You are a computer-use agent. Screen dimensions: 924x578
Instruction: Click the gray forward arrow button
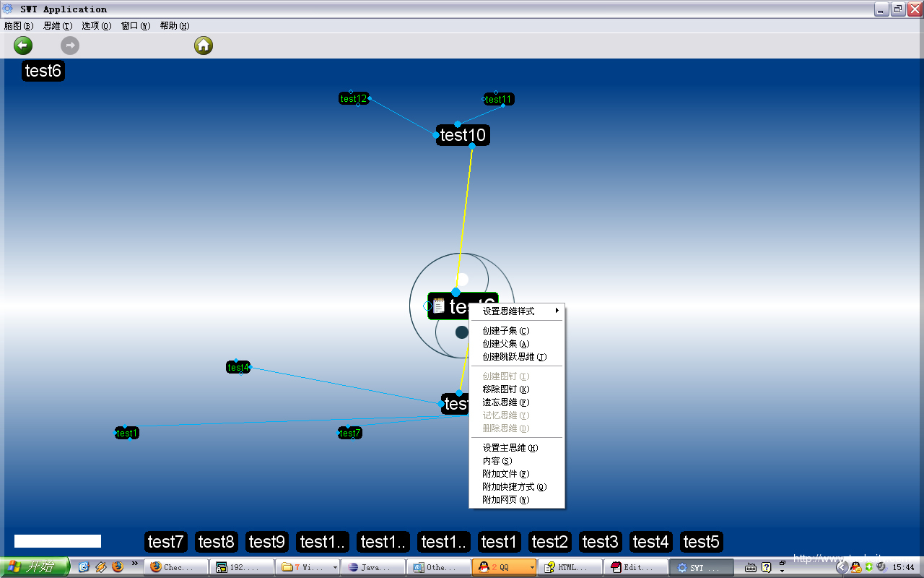click(70, 46)
